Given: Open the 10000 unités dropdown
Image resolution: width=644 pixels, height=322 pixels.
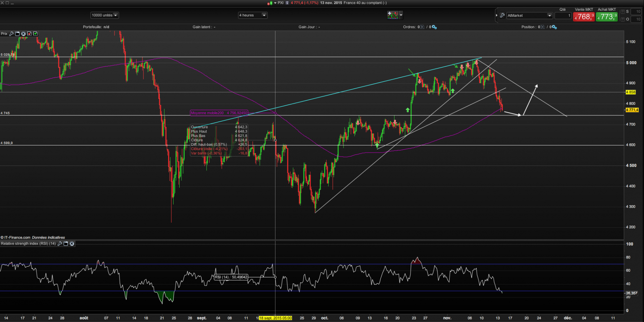Looking at the screenshot, I should [104, 15].
